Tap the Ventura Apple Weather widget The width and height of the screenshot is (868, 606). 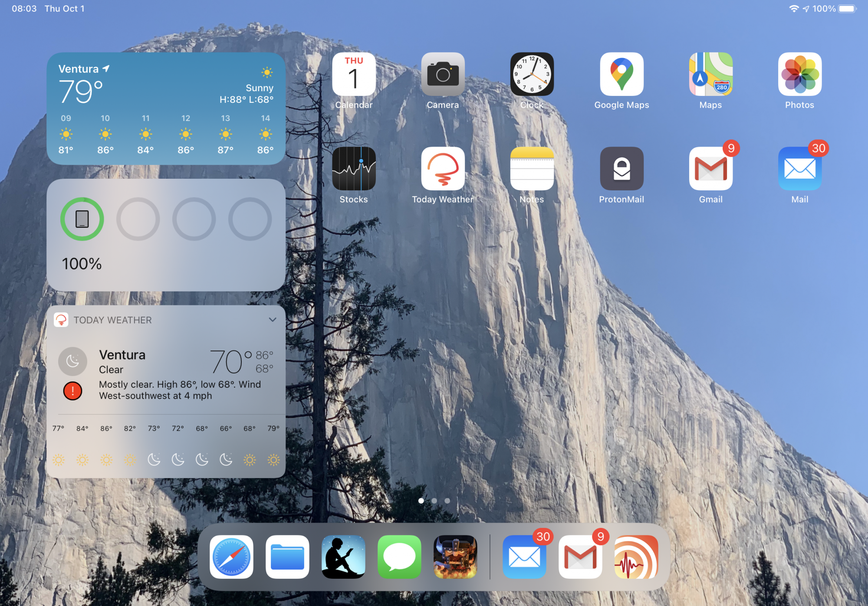pos(166,108)
